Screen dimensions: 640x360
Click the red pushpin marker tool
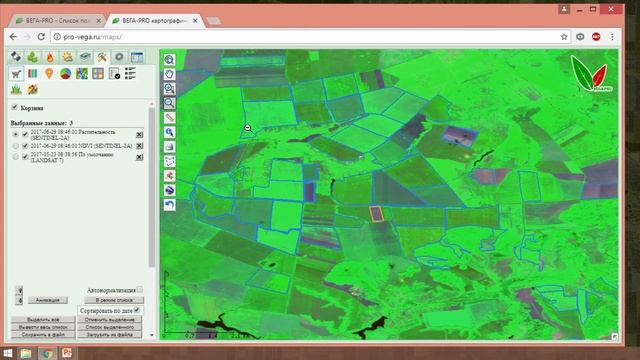coord(169,176)
